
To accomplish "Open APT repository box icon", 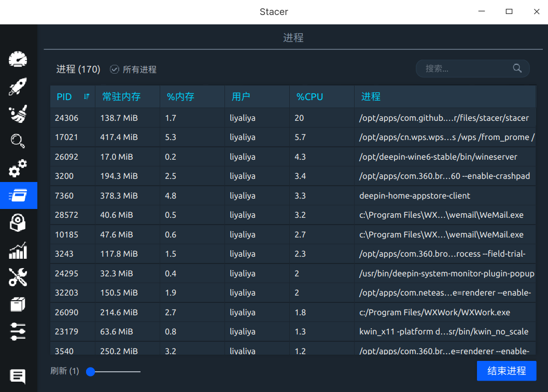I will point(18,304).
